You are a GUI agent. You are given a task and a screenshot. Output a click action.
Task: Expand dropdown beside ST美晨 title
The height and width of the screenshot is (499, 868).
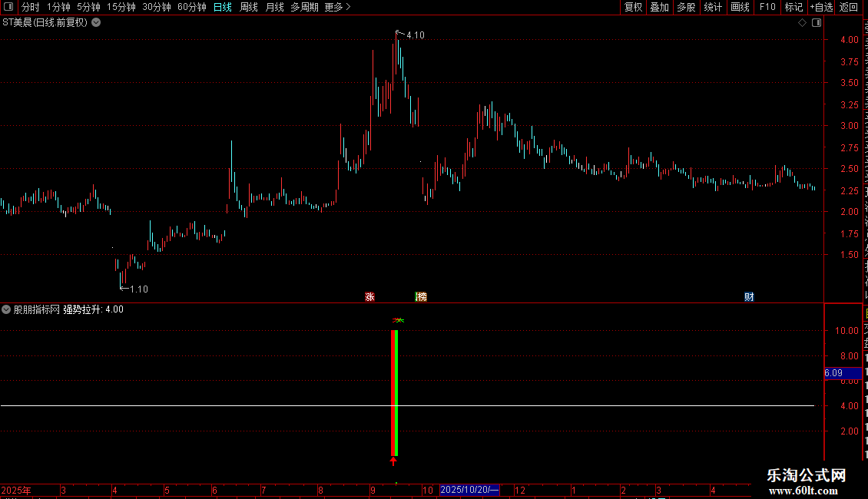[96, 23]
